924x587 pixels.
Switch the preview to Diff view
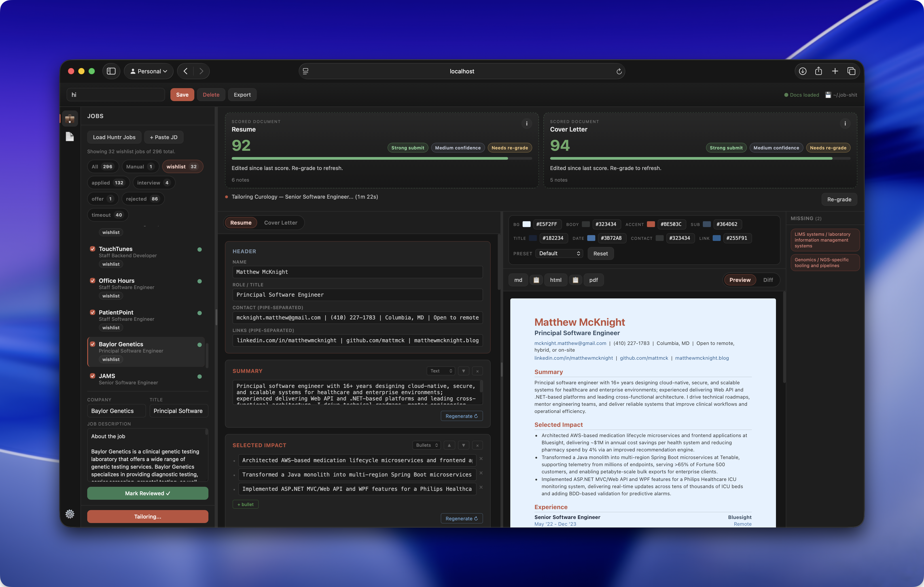click(768, 280)
